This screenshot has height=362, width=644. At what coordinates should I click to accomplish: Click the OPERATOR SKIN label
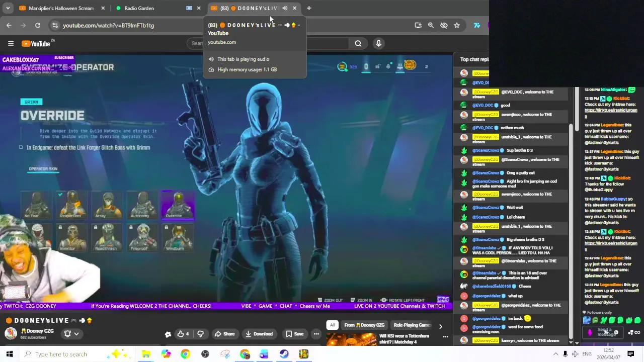pos(43,169)
